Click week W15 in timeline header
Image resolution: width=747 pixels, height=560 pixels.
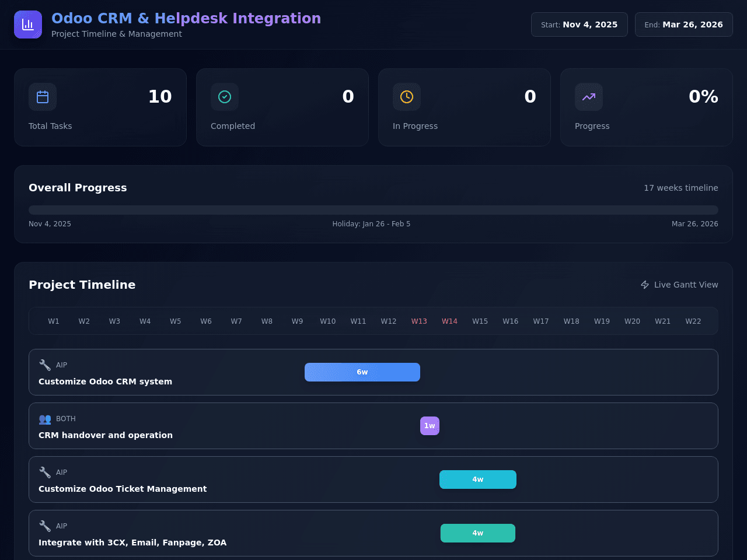point(480,321)
